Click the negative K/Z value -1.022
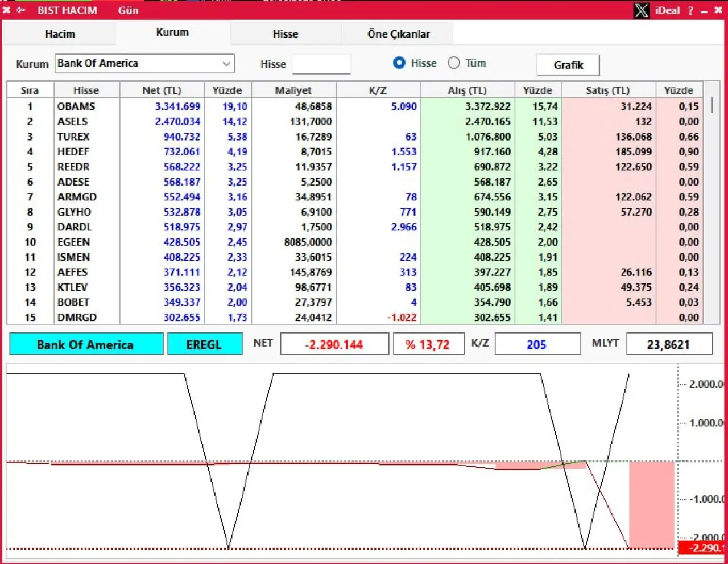728x564 pixels. [402, 318]
